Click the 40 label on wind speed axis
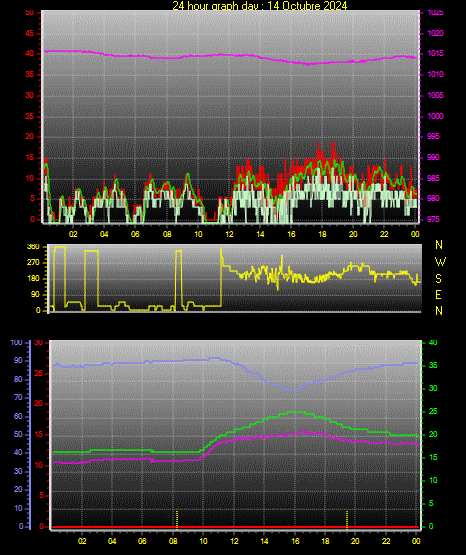466x555 pixels. [29, 53]
